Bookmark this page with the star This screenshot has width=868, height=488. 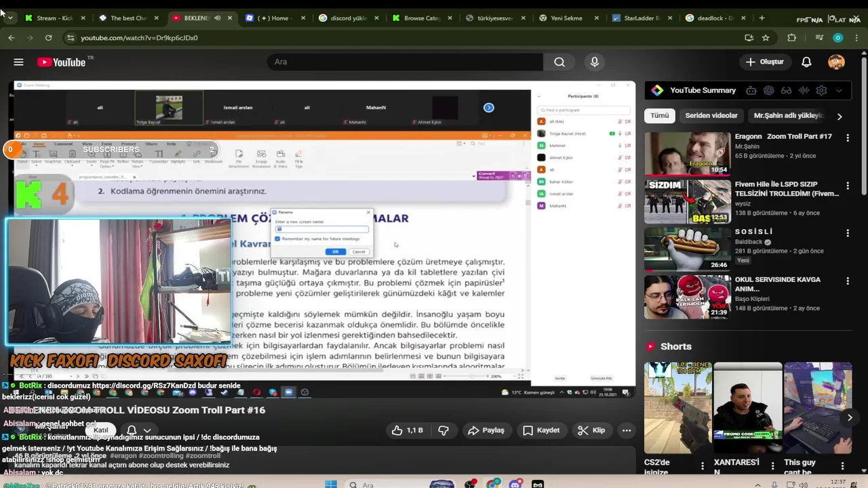click(x=766, y=38)
